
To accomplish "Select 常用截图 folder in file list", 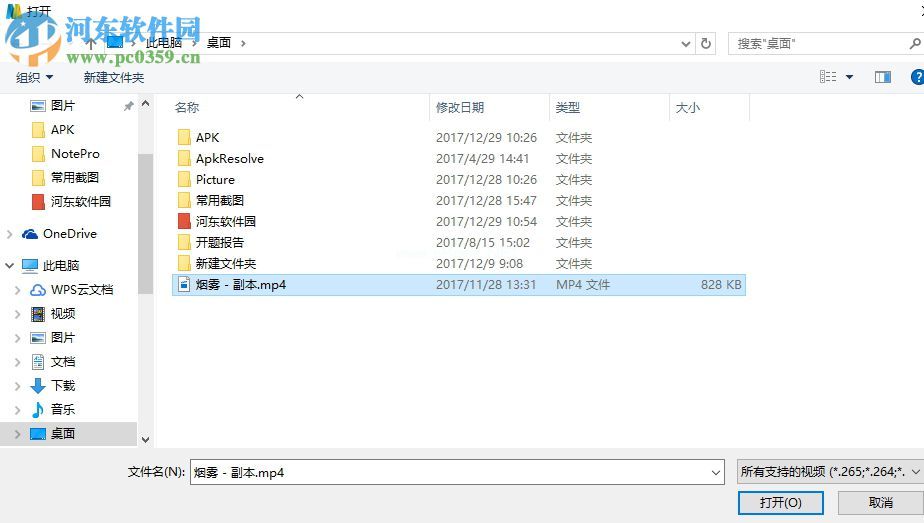I will [x=220, y=201].
